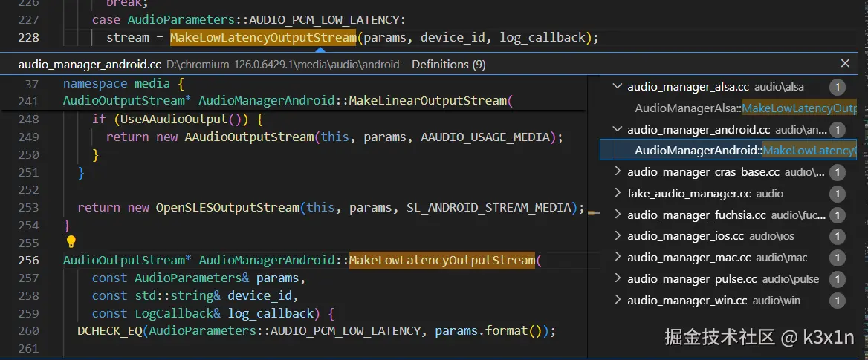Close the Definitions peek view
This screenshot has height=360, width=868.
point(845,64)
